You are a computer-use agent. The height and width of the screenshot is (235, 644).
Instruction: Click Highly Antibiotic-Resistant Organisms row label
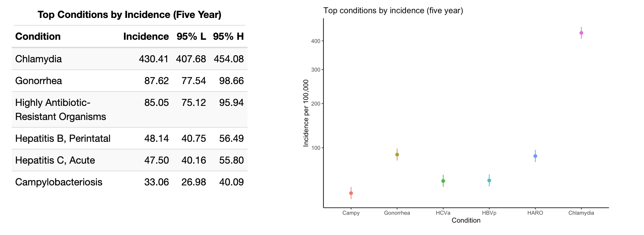60,109
